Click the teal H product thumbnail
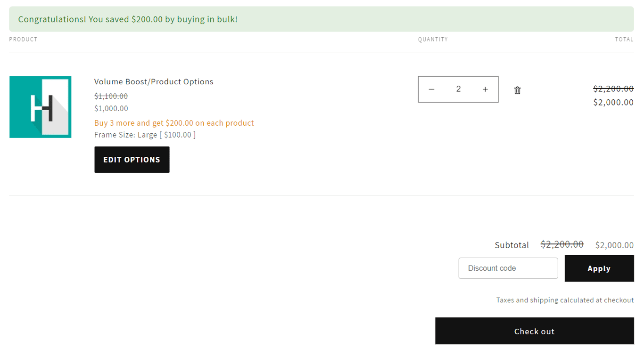Screen dimensions: 644x356 41,107
